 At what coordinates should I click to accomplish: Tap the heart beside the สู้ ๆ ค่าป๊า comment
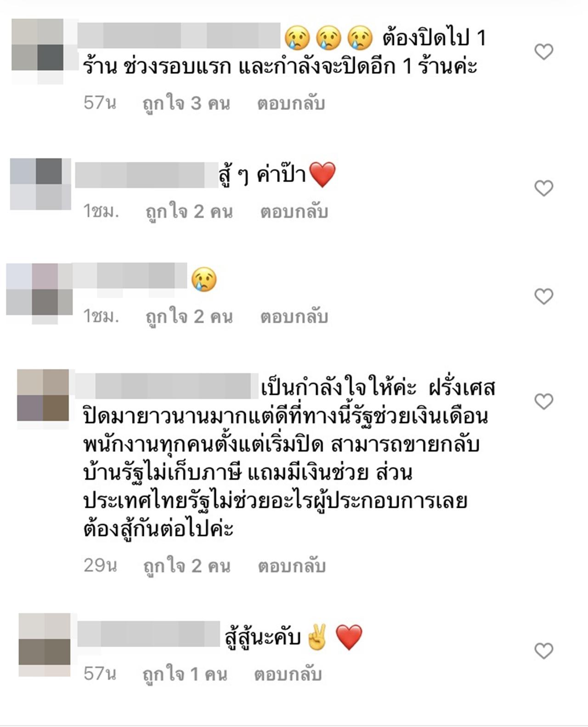(x=544, y=188)
